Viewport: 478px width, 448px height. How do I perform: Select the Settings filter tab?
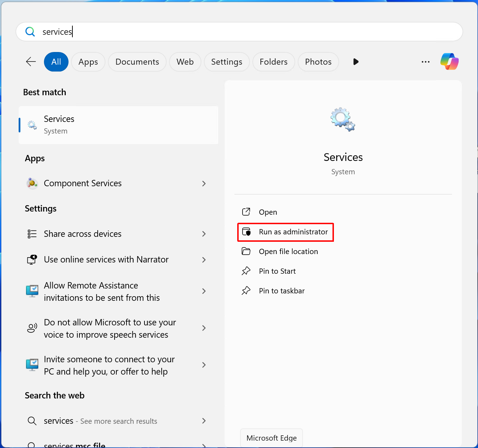227,62
